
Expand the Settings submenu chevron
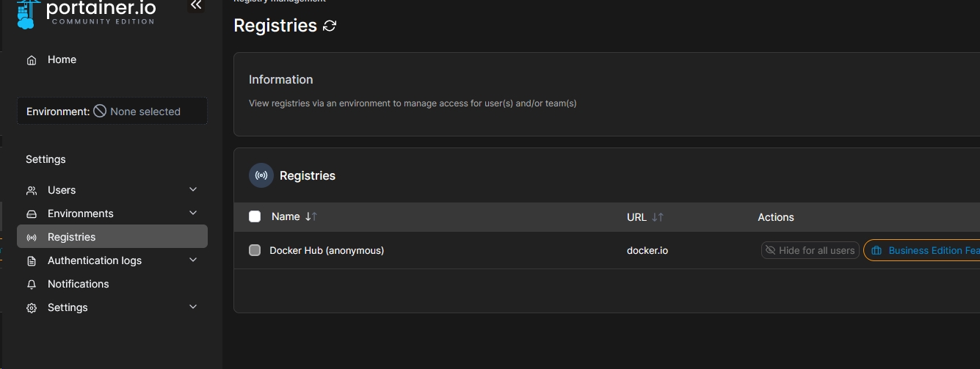193,307
